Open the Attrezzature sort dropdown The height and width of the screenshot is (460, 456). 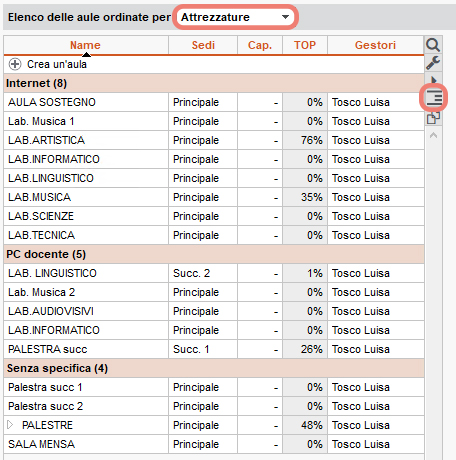click(x=235, y=17)
